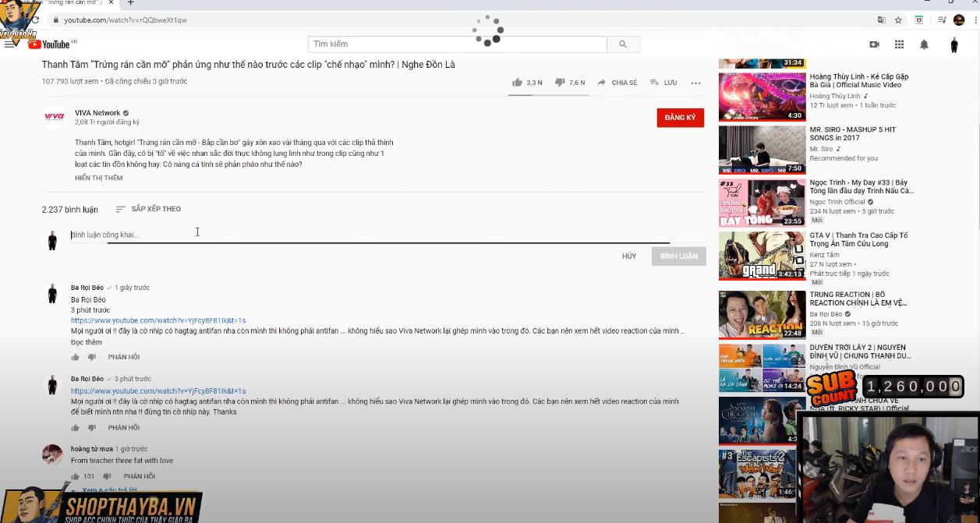This screenshot has height=523, width=980.
Task: Open link in the "1 giây trước" comment
Action: [158, 320]
